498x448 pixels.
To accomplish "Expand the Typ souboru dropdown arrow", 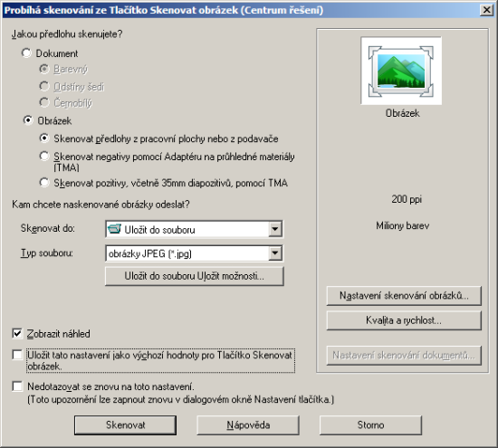I will (x=275, y=253).
